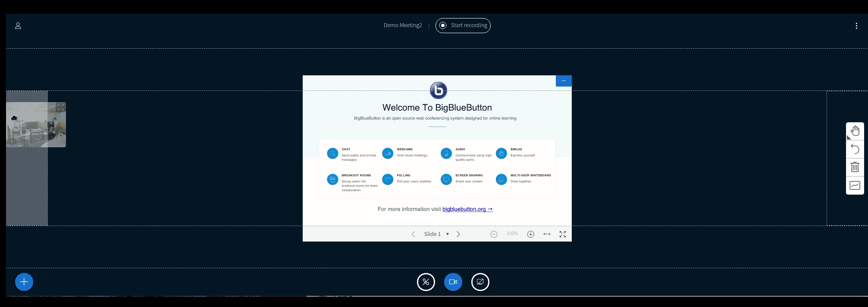
Task: Click the Multi-User Whiteboard icon on the slide
Action: (501, 180)
